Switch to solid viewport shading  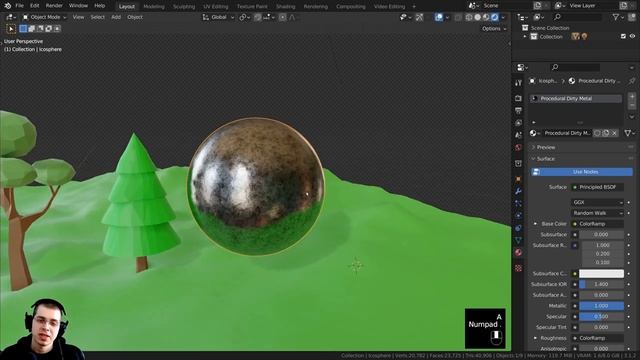[x=478, y=17]
